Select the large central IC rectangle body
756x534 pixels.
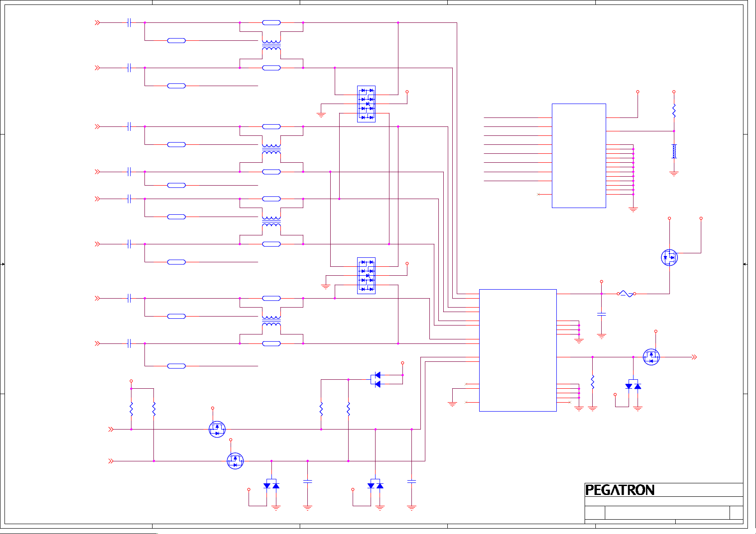click(518, 350)
